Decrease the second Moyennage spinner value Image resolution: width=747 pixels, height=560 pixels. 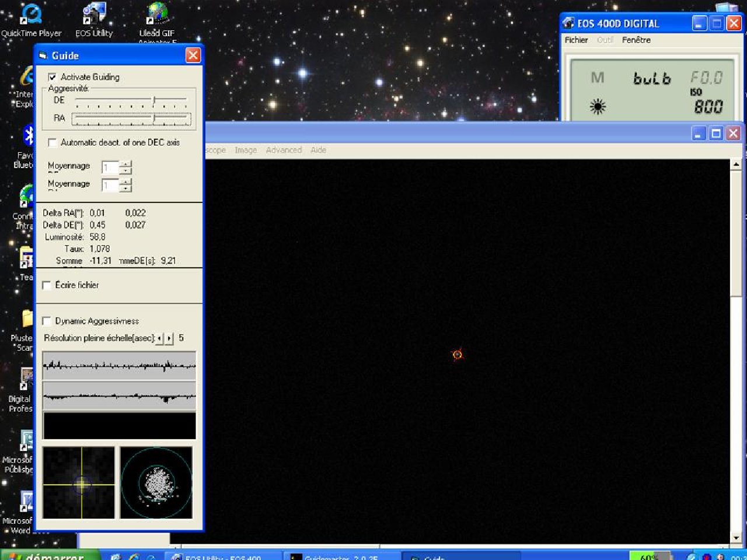pyautogui.click(x=125, y=188)
